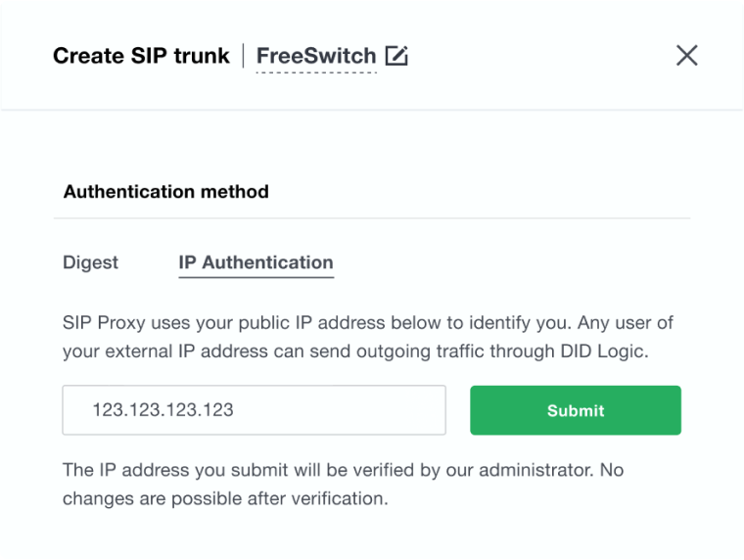Image resolution: width=744 pixels, height=560 pixels.
Task: Select the IP Authentication tab
Action: pos(256,262)
